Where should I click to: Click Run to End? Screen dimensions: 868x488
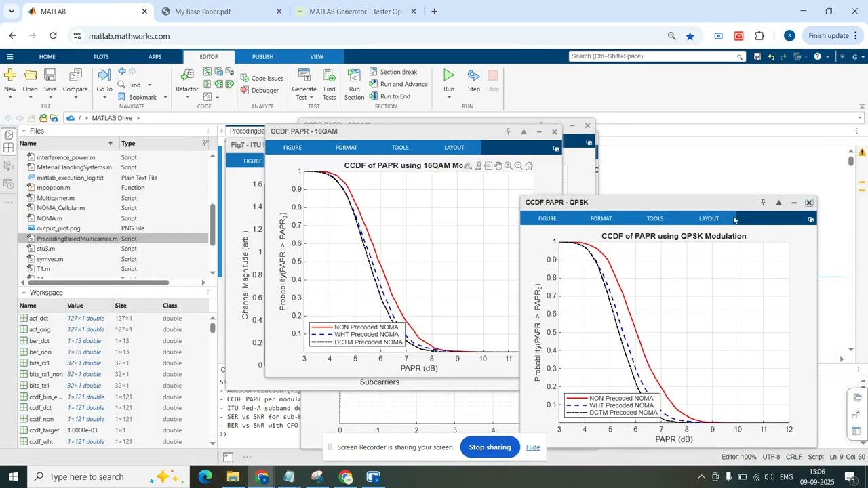pos(390,96)
